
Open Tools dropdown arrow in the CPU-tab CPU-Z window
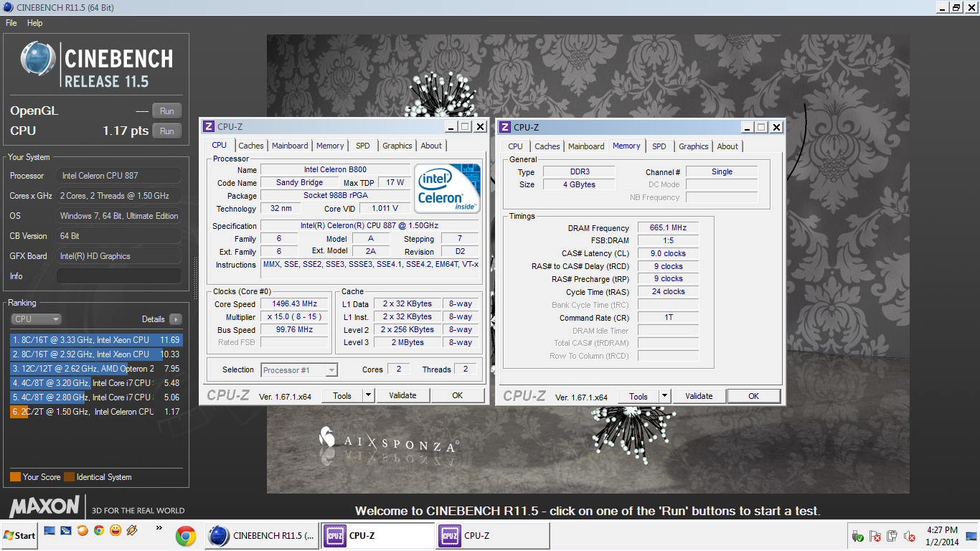tap(368, 395)
